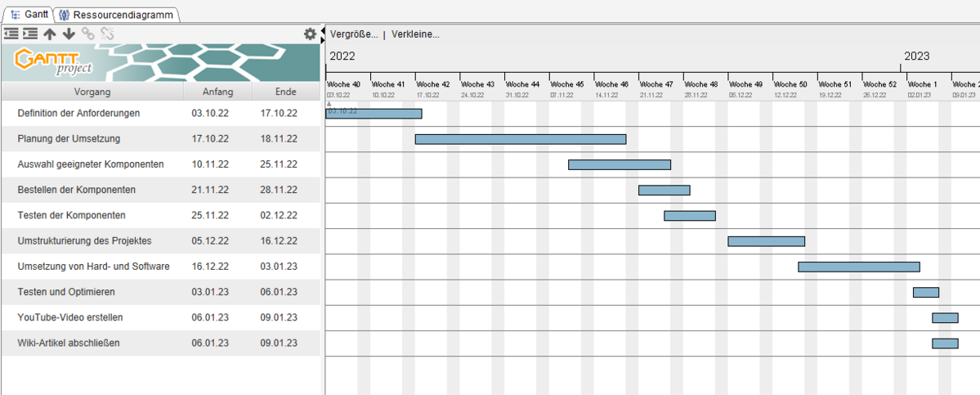Move selected task up with arrow icon
980x395 pixels.
click(50, 34)
